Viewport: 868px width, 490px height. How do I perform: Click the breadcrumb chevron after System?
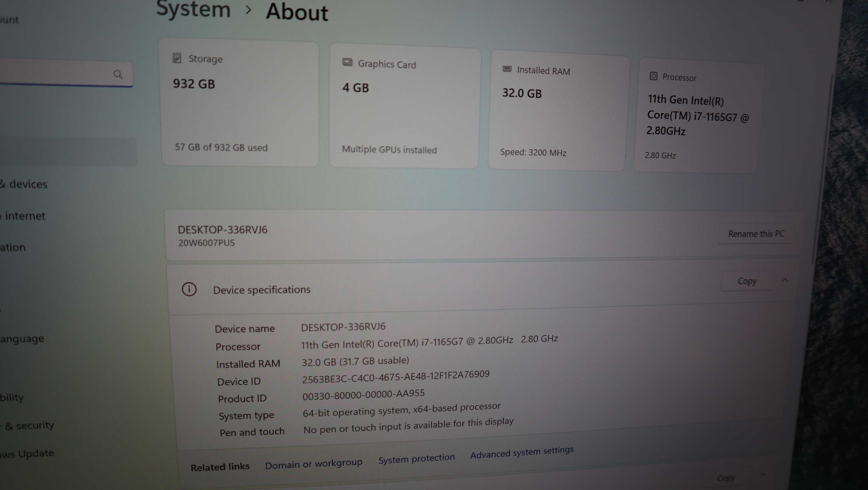pos(248,10)
